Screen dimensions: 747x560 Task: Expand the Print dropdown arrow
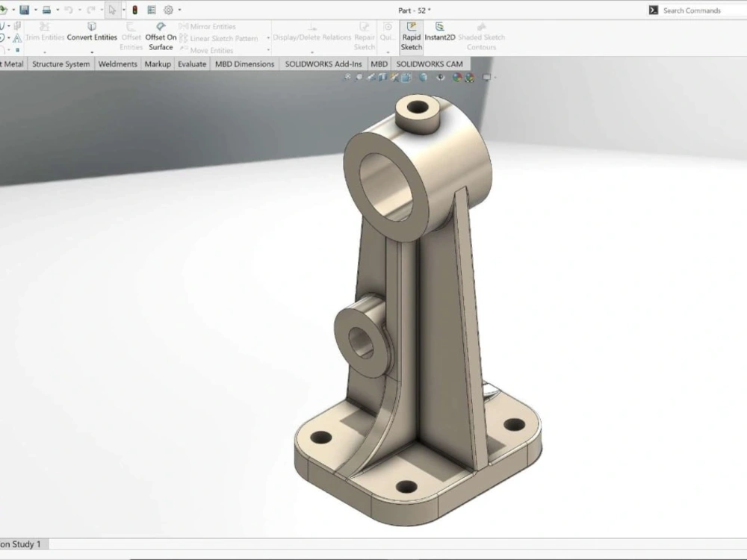[58, 10]
